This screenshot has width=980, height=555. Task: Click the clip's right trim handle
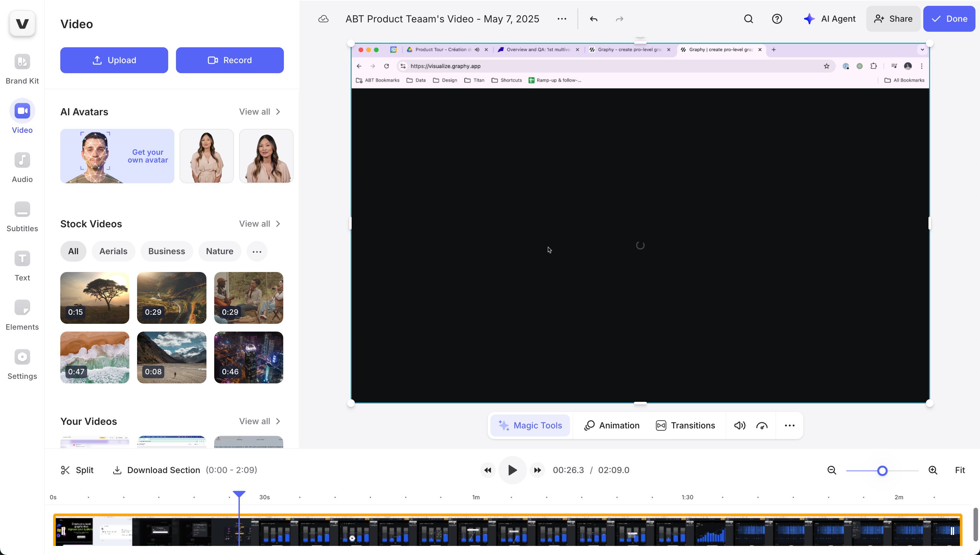(x=952, y=531)
